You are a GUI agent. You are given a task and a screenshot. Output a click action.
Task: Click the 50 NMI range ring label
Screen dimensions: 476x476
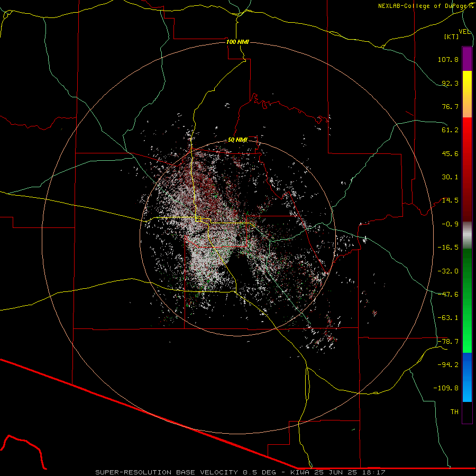(237, 140)
